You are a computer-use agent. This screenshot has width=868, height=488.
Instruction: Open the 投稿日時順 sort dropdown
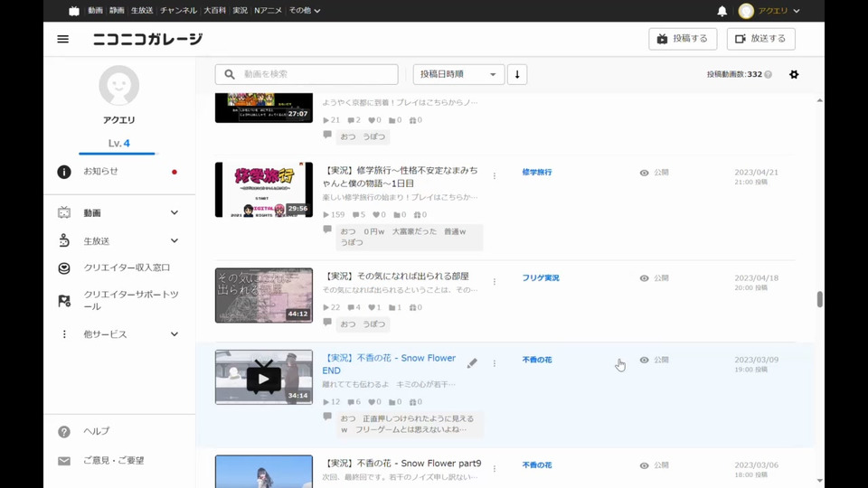click(458, 74)
